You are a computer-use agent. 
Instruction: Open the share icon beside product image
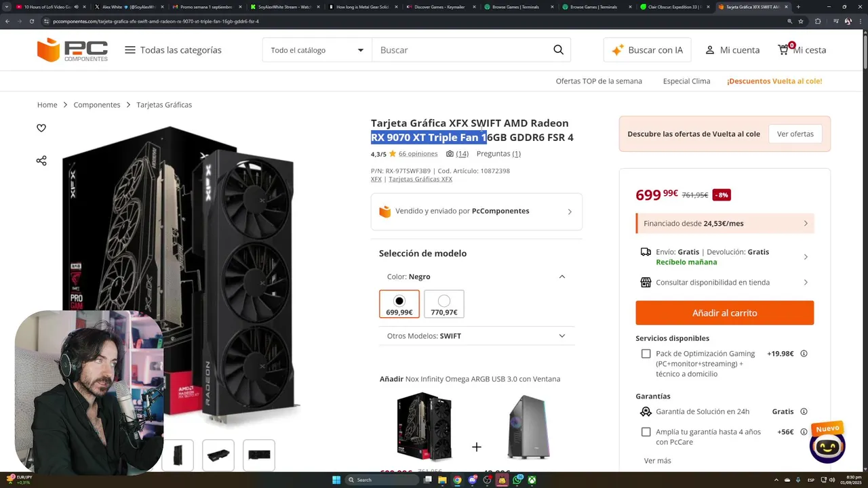41,161
